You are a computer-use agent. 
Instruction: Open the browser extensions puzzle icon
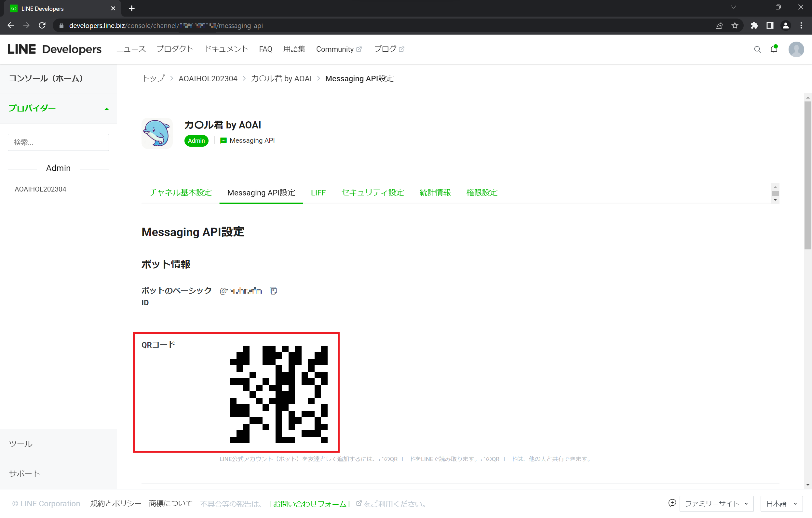coord(754,26)
